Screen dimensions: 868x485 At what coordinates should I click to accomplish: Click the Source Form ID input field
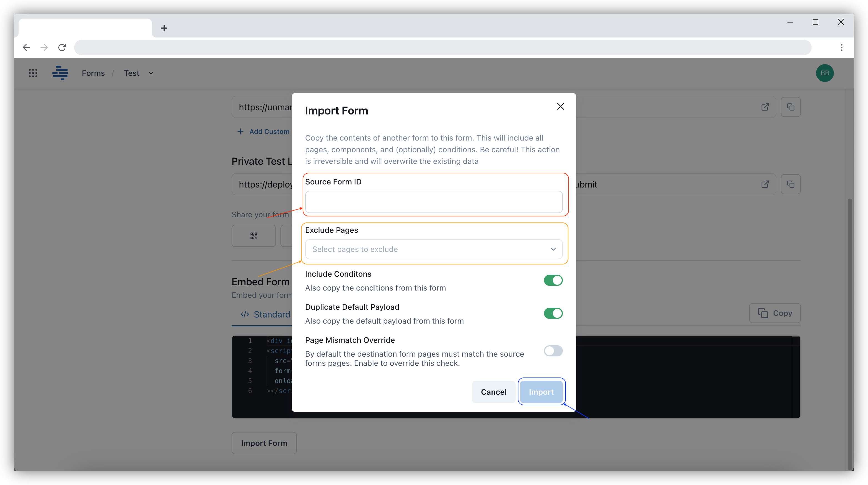[433, 201]
